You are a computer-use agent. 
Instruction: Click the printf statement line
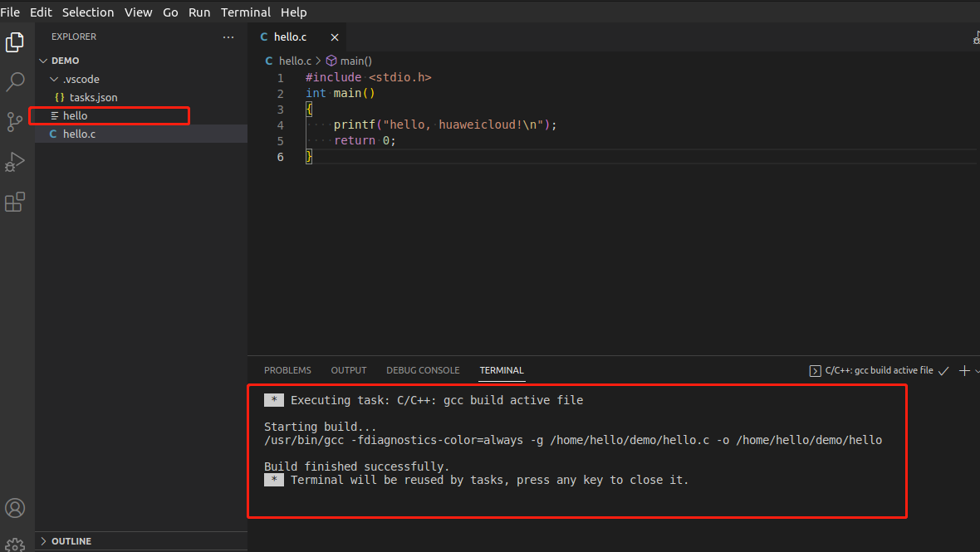[445, 125]
